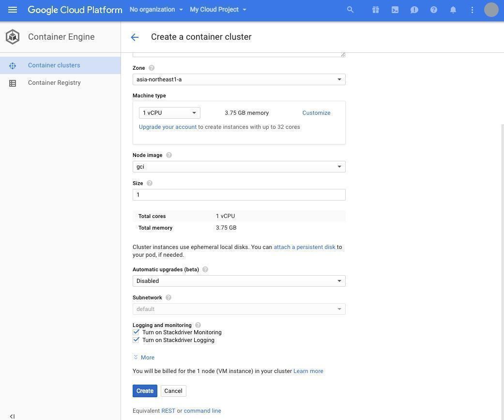Open the user account avatar

(x=491, y=10)
